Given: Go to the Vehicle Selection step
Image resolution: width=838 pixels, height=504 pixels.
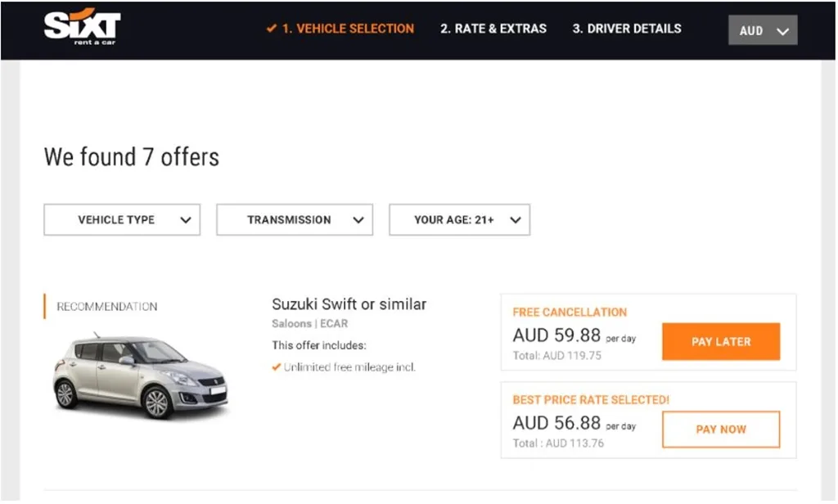Looking at the screenshot, I should pyautogui.click(x=348, y=29).
